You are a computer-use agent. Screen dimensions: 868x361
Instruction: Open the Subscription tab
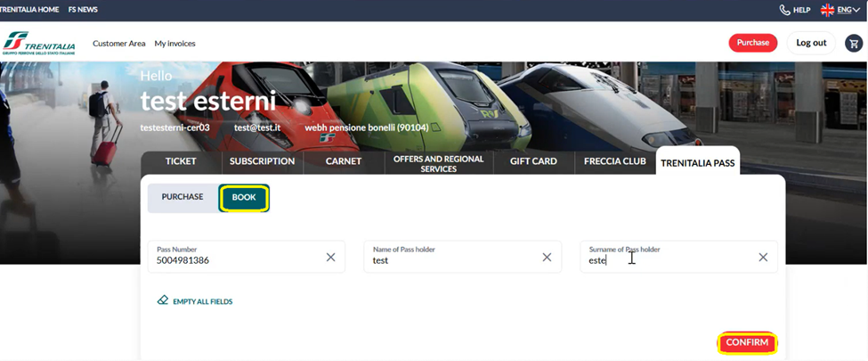262,161
